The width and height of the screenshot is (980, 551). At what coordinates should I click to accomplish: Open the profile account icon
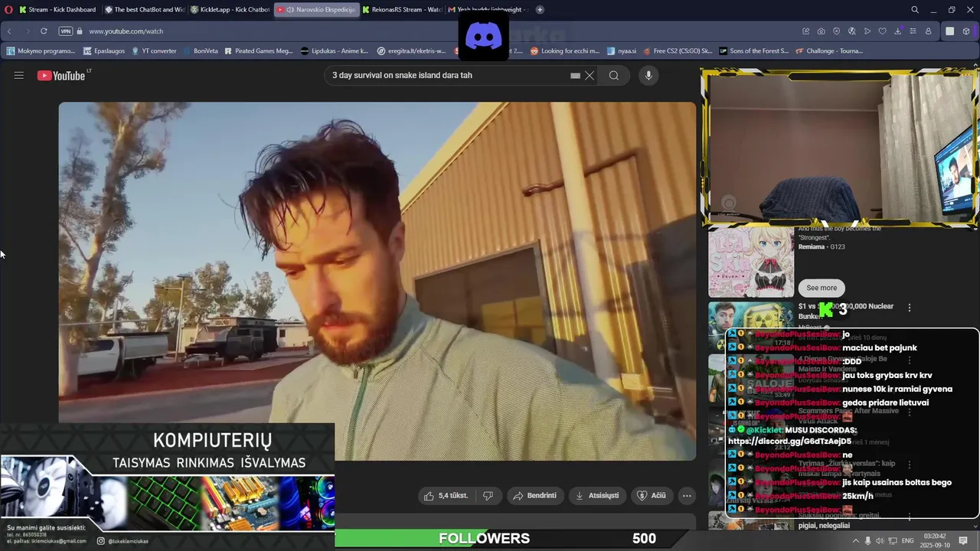tap(928, 31)
